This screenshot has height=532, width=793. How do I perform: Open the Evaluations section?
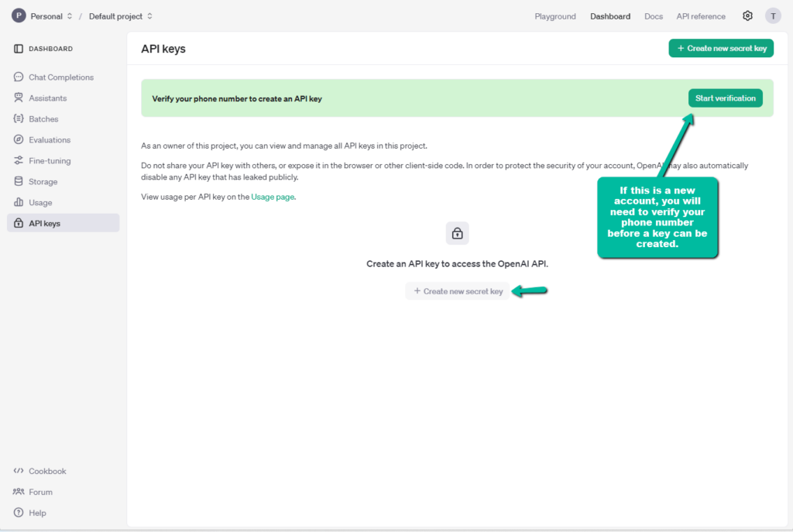[64, 139]
